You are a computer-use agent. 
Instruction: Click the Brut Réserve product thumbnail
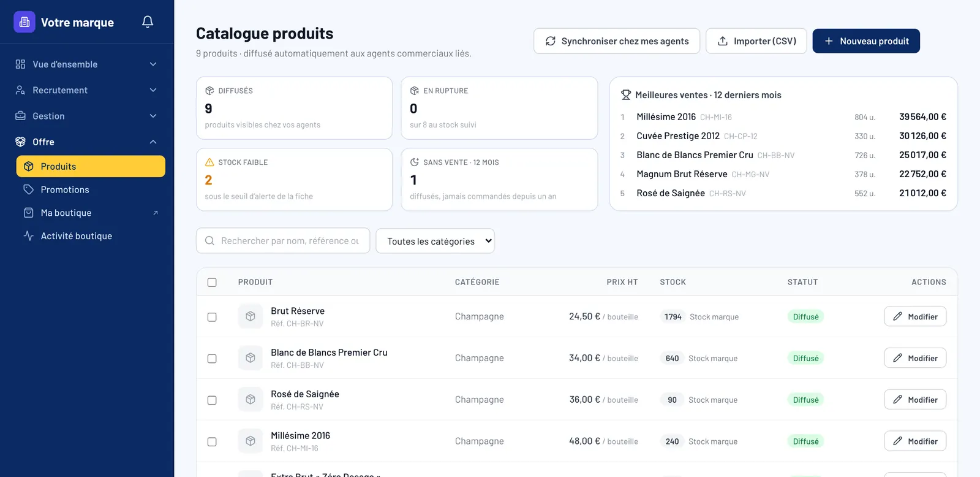251,316
